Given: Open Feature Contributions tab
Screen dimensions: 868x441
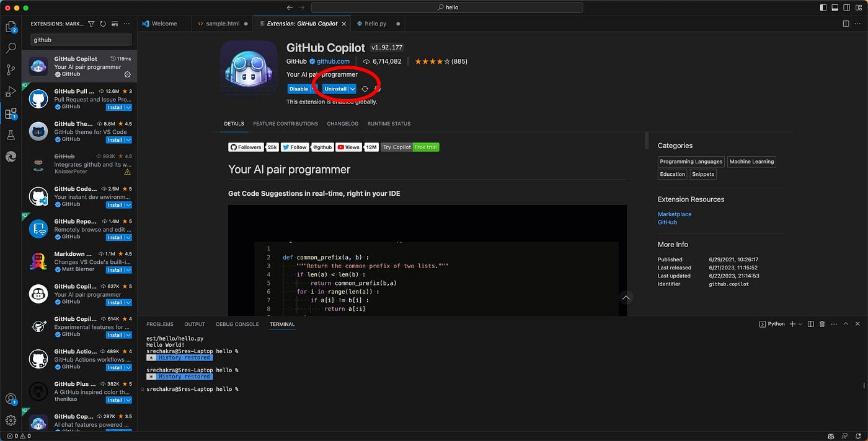Looking at the screenshot, I should tap(285, 124).
